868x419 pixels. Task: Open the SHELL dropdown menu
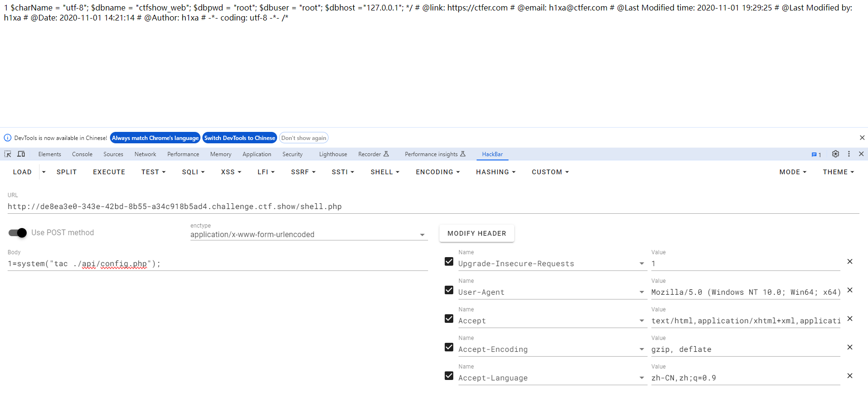pos(385,172)
